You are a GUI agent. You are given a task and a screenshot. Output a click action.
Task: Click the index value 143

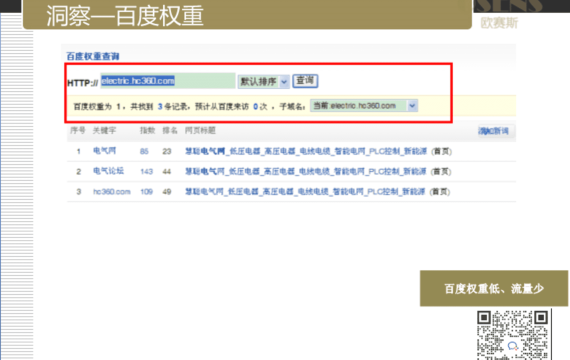click(x=146, y=172)
